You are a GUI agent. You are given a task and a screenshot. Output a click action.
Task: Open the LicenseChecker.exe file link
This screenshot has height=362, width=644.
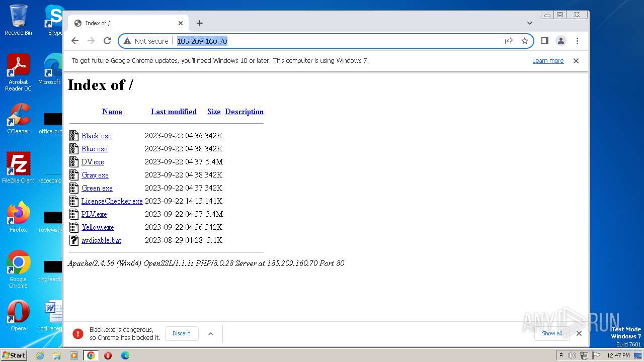click(x=112, y=201)
